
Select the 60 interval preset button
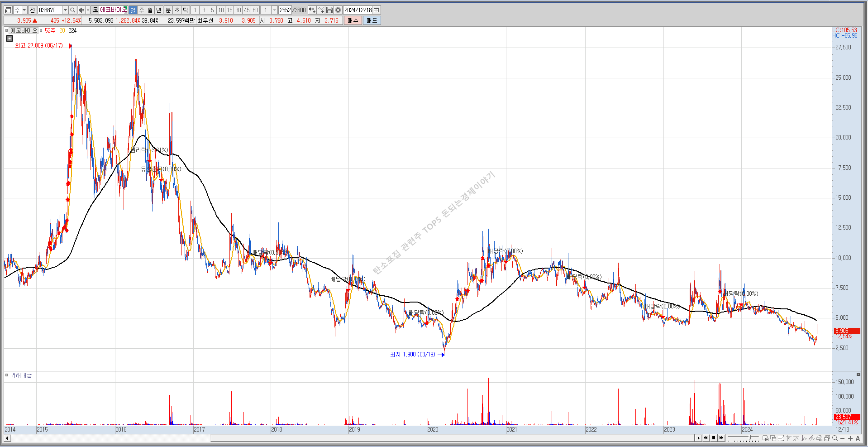pyautogui.click(x=255, y=10)
